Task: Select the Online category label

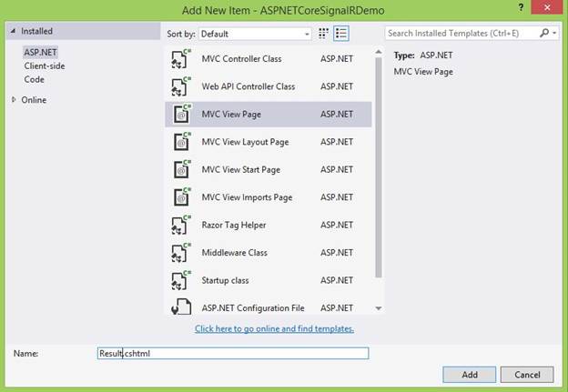Action: pyautogui.click(x=34, y=100)
